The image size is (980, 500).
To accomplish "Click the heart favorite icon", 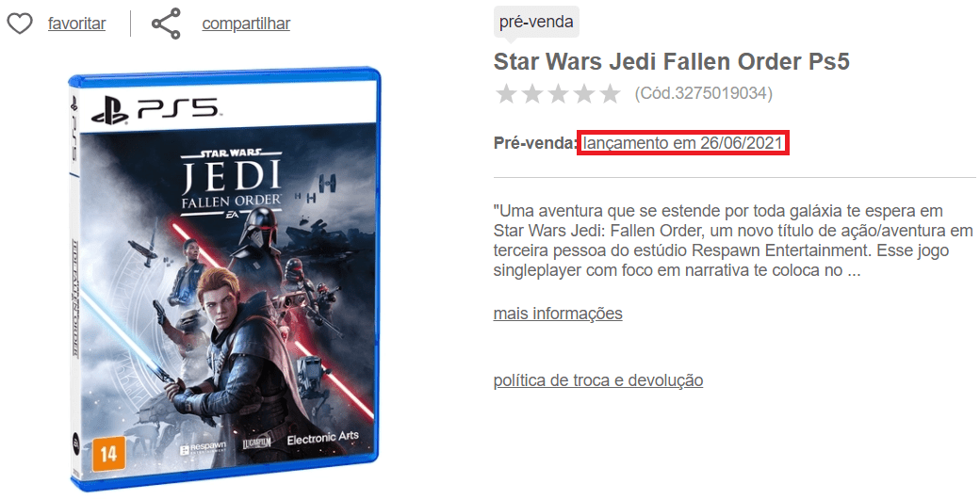I will [x=20, y=24].
